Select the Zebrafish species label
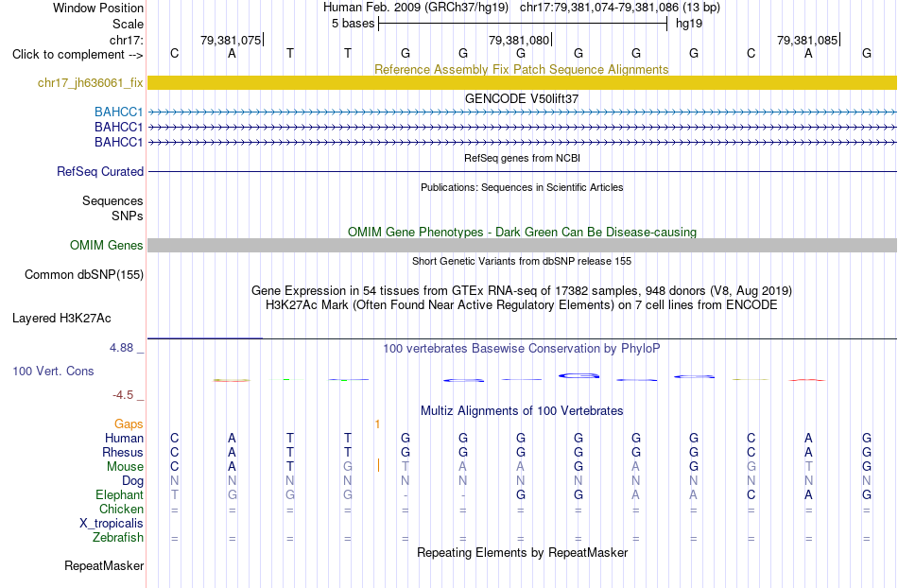 point(117,538)
